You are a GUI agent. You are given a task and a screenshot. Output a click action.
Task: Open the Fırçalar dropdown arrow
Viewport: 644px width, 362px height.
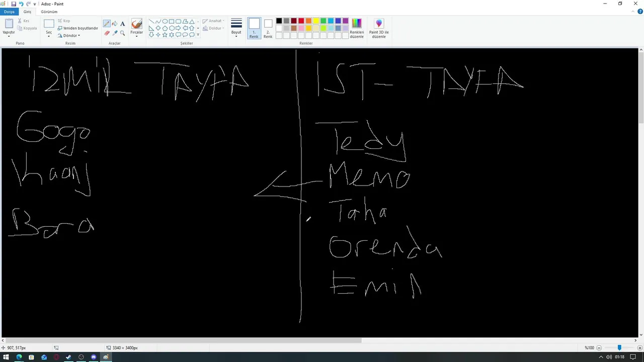[x=137, y=36]
